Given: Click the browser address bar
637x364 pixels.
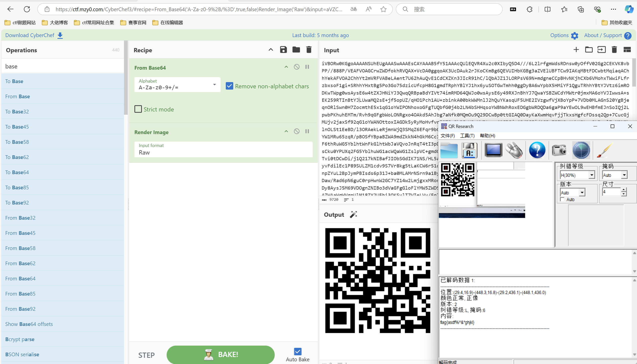Looking at the screenshot, I should tap(199, 9).
